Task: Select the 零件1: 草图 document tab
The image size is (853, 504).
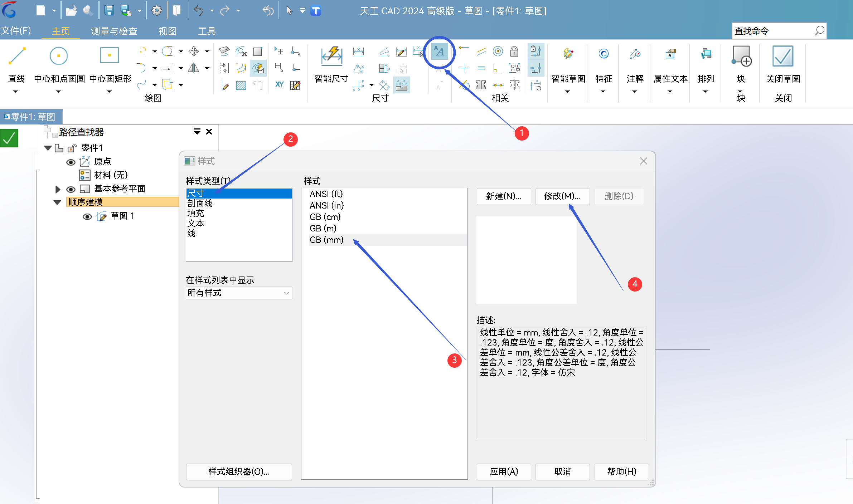Action: [31, 117]
